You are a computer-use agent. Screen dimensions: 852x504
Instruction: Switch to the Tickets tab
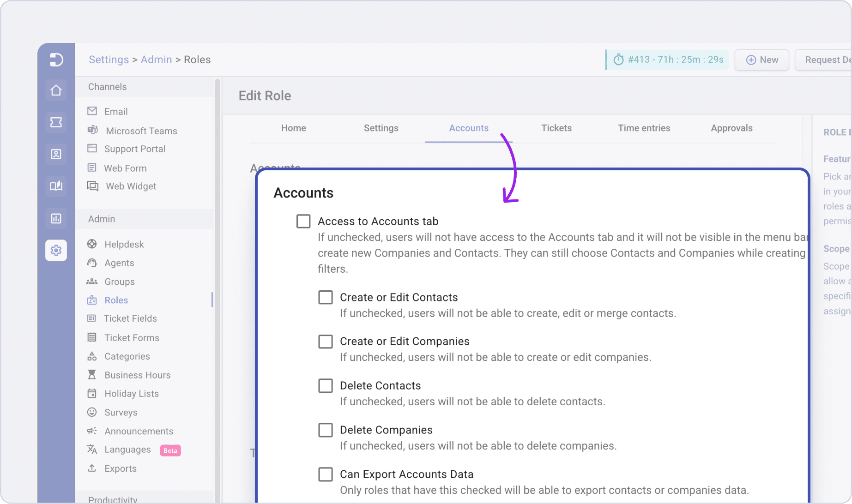tap(556, 128)
